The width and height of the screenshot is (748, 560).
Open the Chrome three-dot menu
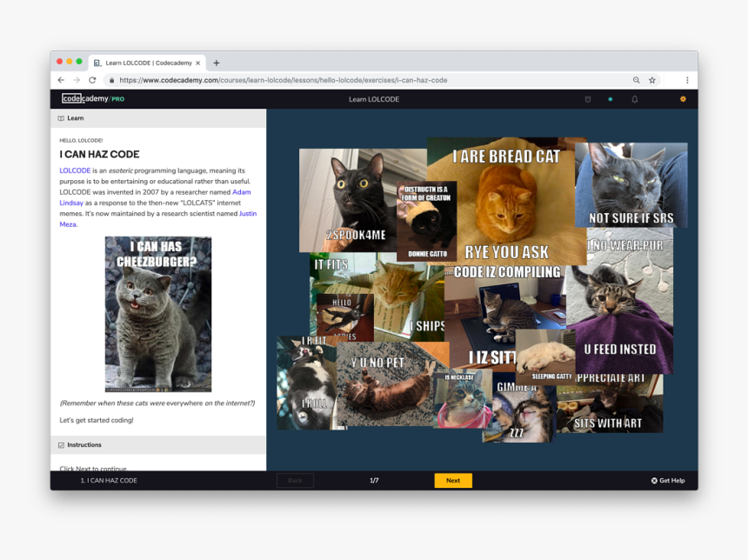coord(687,80)
